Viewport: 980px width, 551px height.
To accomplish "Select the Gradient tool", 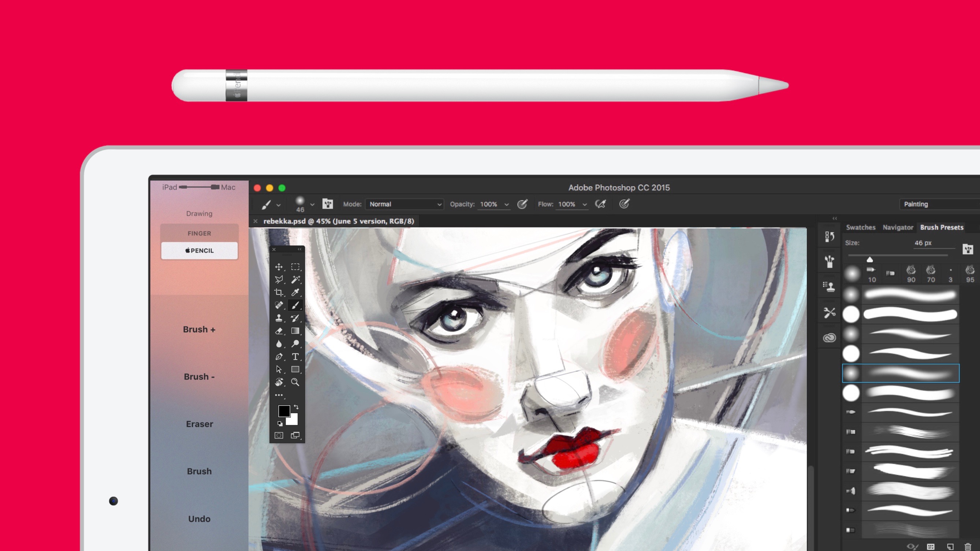I will click(x=295, y=331).
